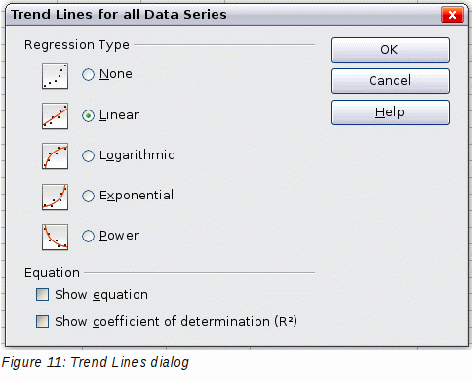Click the Linear trend line preview icon
Screen dimensions: 472x382
coord(55,116)
